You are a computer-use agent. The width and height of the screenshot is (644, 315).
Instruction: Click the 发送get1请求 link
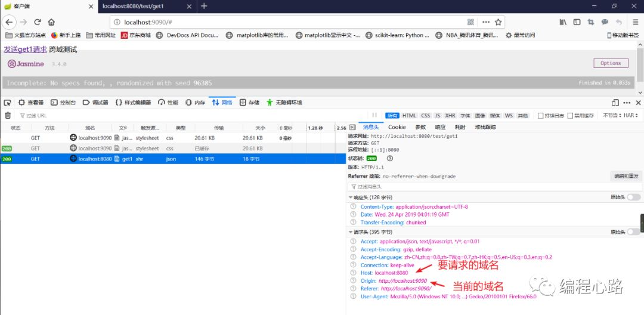pyautogui.click(x=26, y=50)
